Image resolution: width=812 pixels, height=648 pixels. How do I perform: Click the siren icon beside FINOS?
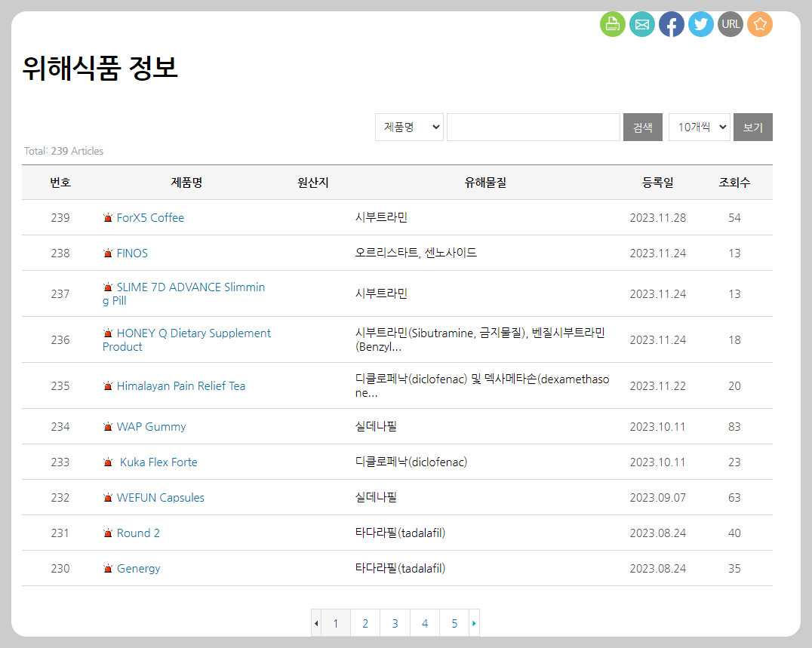[108, 253]
